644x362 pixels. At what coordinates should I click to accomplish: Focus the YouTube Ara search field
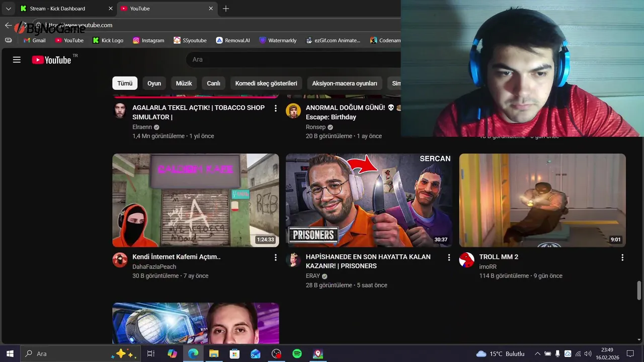(x=293, y=59)
